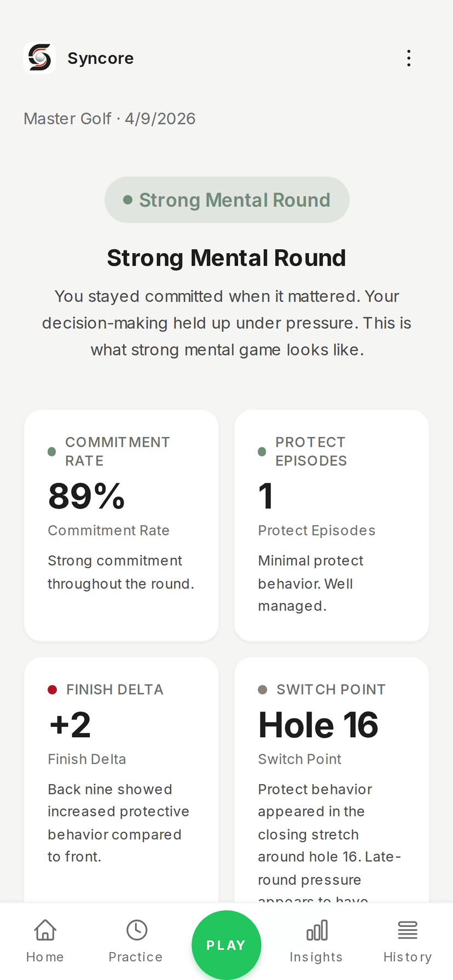This screenshot has width=453, height=980.
Task: Tap the red Finish Delta indicator dot
Action: click(x=51, y=690)
